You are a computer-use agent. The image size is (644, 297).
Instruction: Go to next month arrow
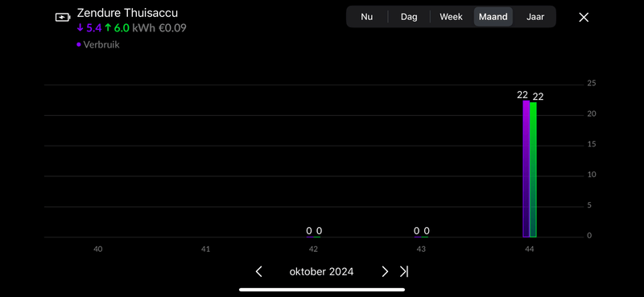385,271
